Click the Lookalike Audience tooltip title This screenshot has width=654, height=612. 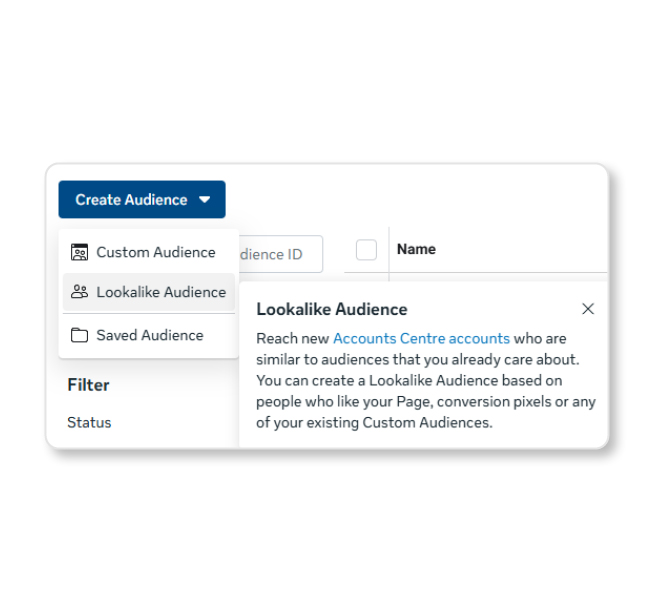point(332,309)
